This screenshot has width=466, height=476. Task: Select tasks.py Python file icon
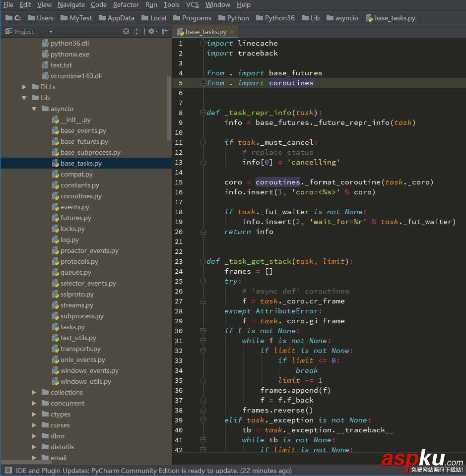coord(55,327)
